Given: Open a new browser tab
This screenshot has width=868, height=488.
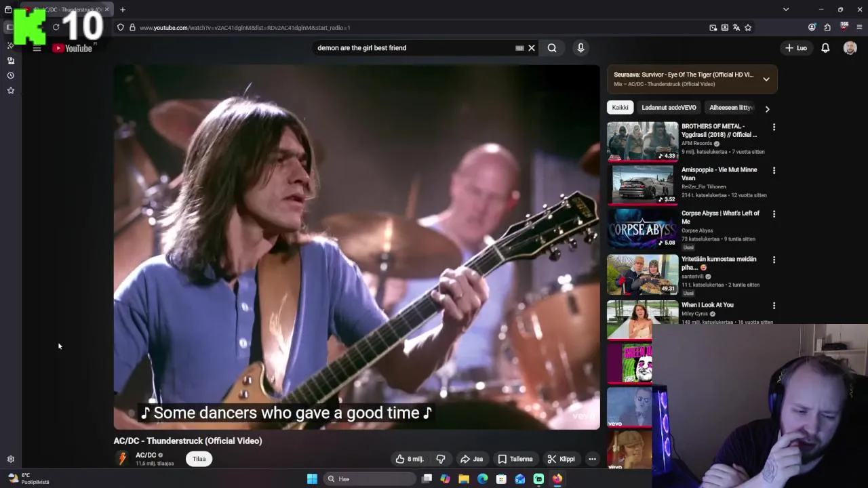Looking at the screenshot, I should click(x=123, y=9).
